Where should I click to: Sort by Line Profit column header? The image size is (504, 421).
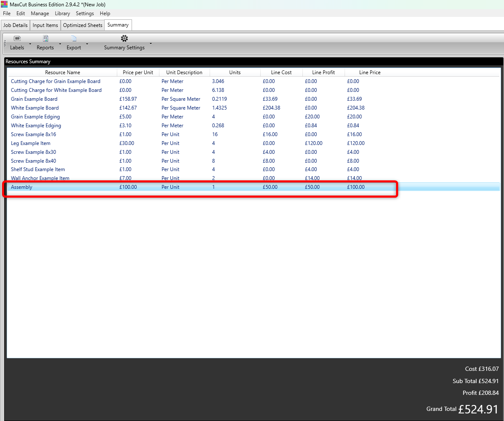[x=323, y=72]
